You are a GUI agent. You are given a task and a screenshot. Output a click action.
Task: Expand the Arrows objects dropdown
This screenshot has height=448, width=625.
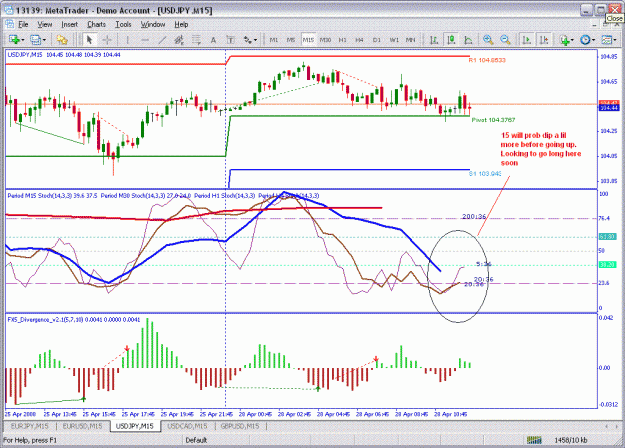255,40
